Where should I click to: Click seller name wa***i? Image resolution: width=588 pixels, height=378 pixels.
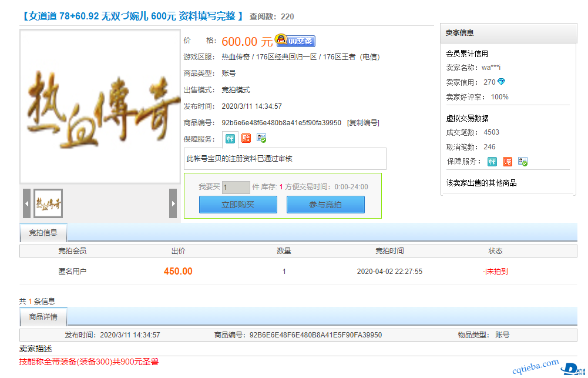[x=491, y=68]
